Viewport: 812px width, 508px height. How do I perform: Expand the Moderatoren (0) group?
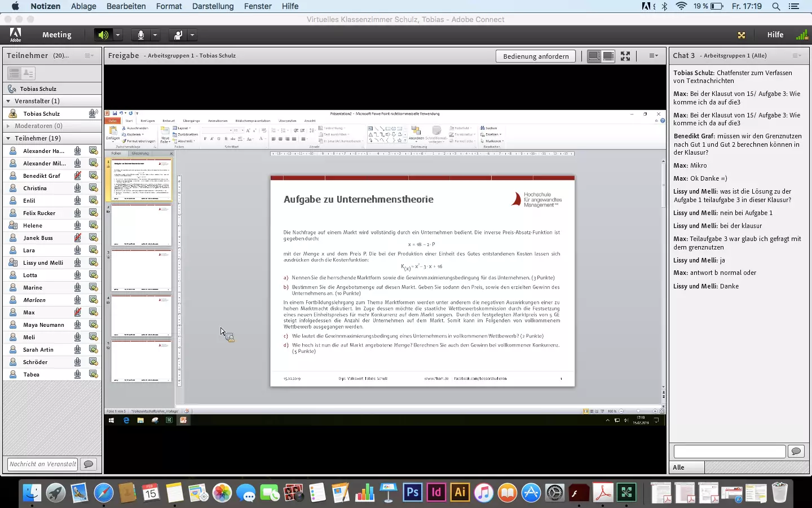8,126
